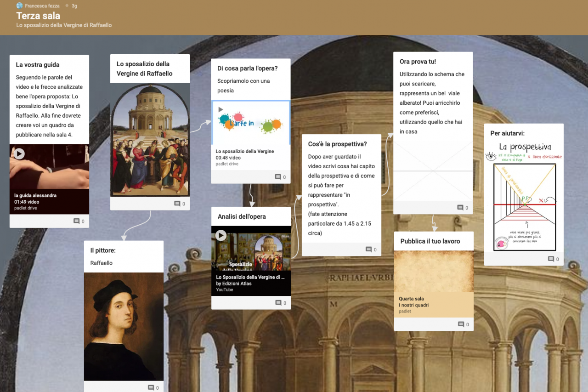Image resolution: width=588 pixels, height=392 pixels.
Task: Open the downloadable perspective schema attachment
Action: 433,171
